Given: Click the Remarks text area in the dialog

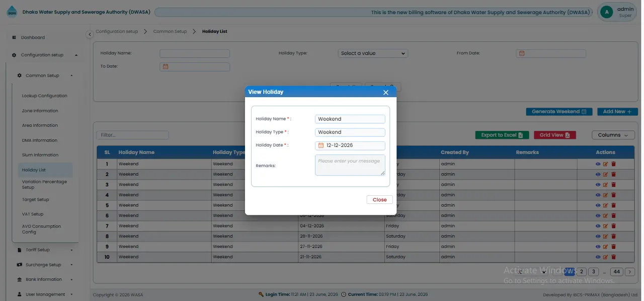Looking at the screenshot, I should tap(350, 165).
